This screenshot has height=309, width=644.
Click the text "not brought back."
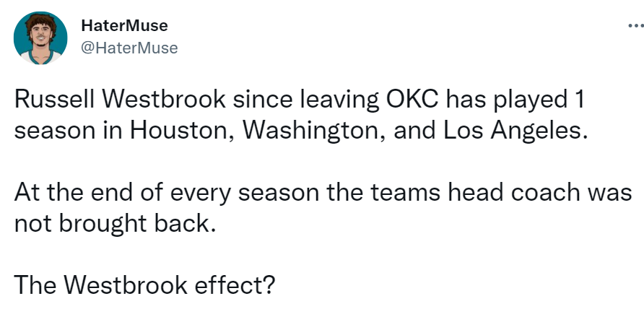point(116,224)
